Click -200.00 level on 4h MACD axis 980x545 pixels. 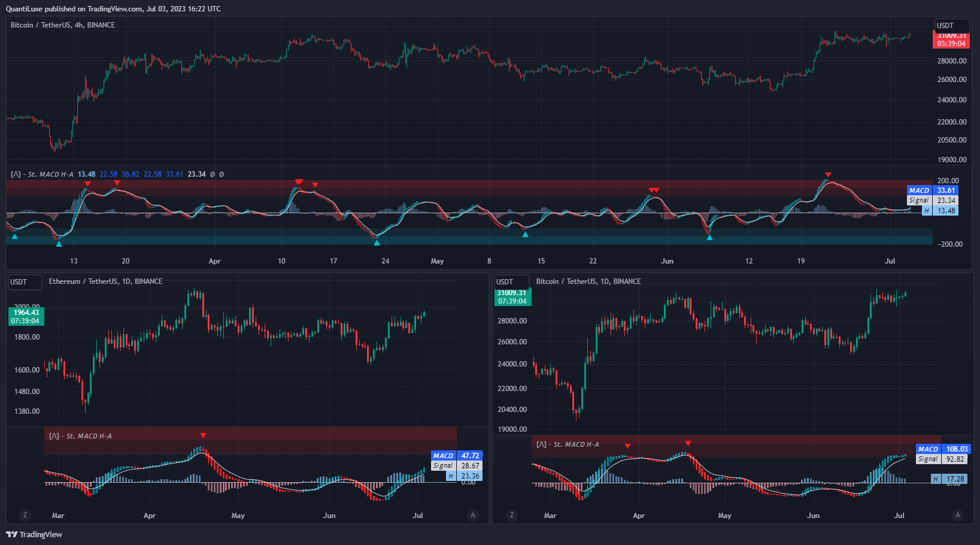949,244
